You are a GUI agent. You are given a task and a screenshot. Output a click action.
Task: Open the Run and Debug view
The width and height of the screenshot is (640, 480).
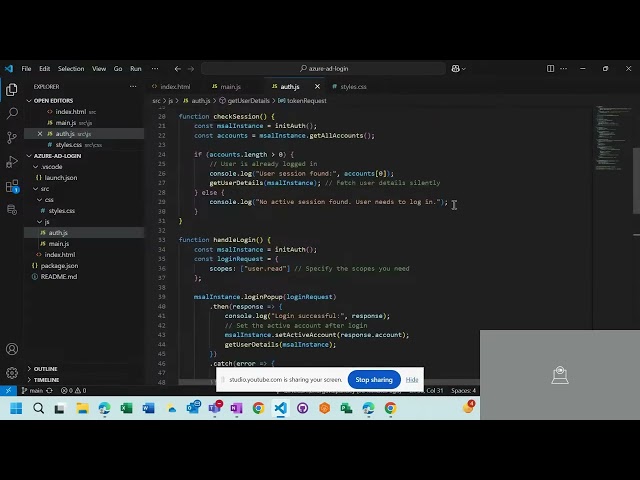[x=12, y=162]
